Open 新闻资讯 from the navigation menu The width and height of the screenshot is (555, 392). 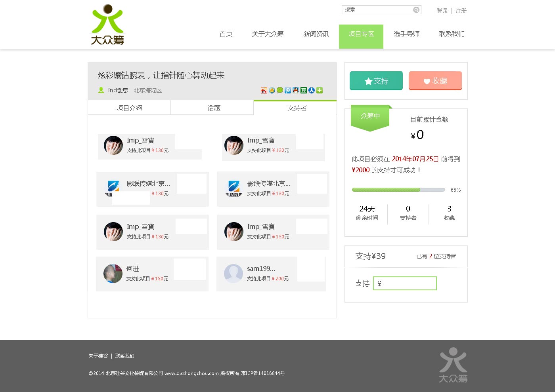(x=316, y=34)
